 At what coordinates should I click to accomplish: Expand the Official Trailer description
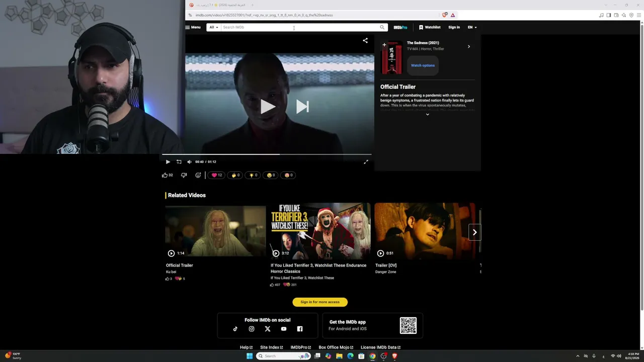pos(428,115)
